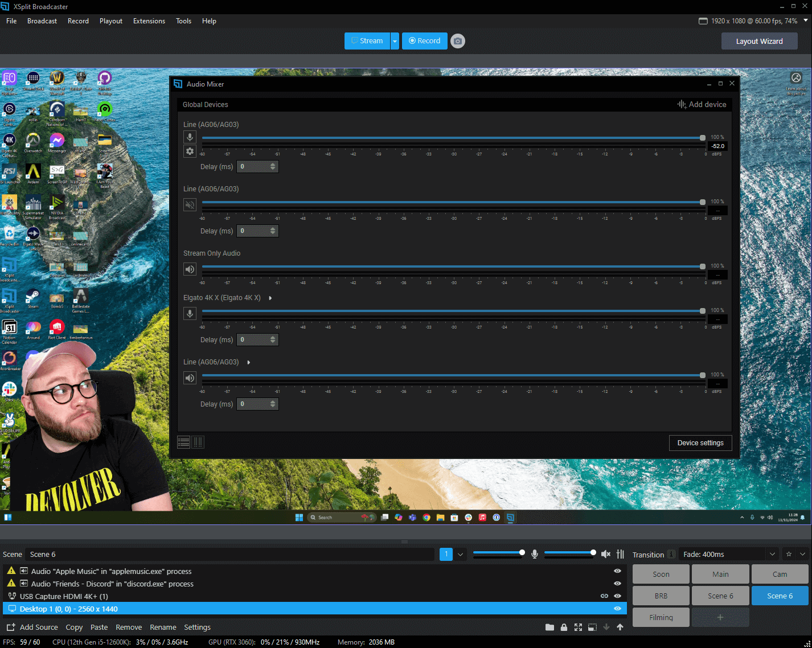Viewport: 812px width, 648px height.
Task: Open the chevron dropdown right of the star icon
Action: [x=803, y=554]
